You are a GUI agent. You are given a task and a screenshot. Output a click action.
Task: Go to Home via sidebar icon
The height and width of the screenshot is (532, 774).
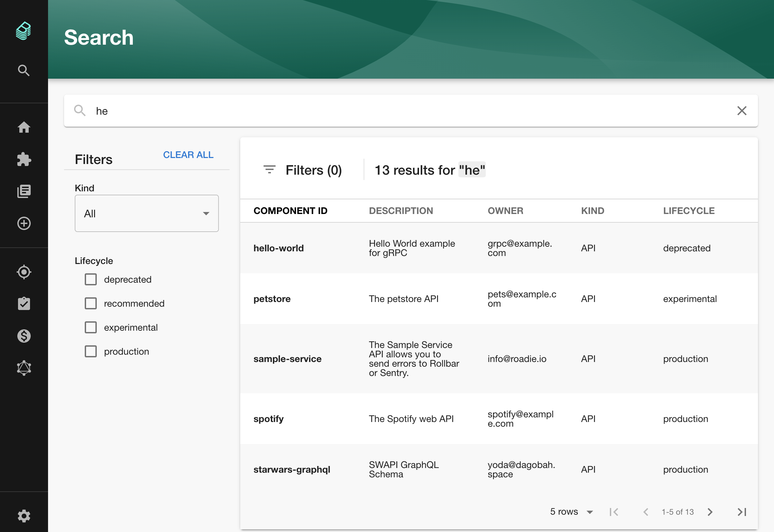click(x=24, y=127)
